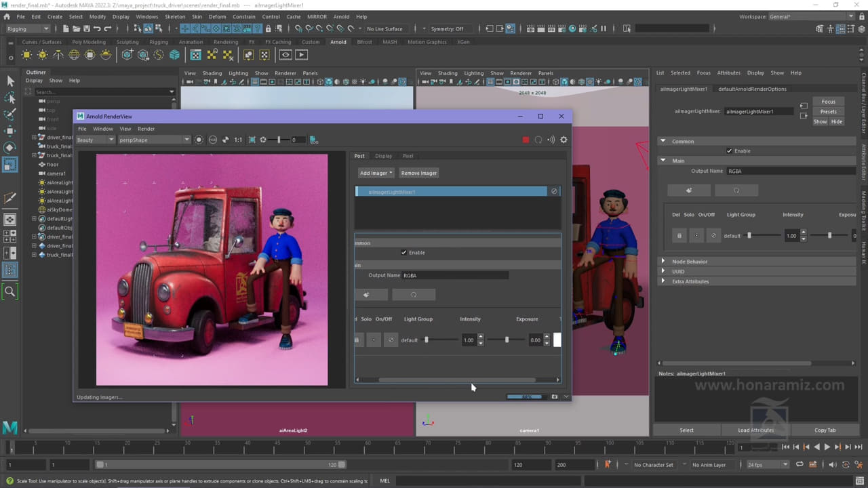
Task: Toggle Enable checkbox in the RenderView imager panel
Action: coord(404,252)
